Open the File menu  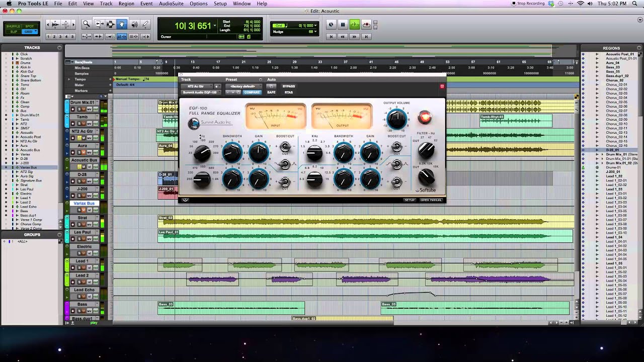(x=58, y=4)
